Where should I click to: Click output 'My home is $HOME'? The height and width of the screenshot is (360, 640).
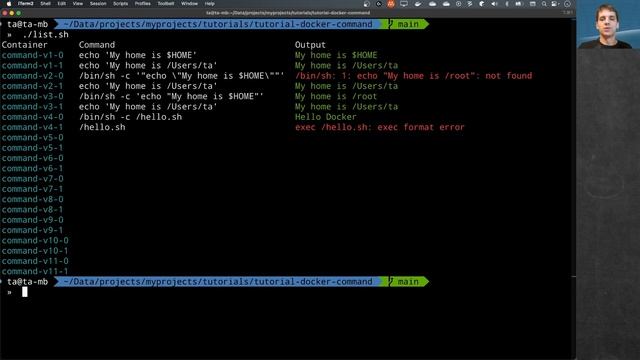pyautogui.click(x=336, y=55)
